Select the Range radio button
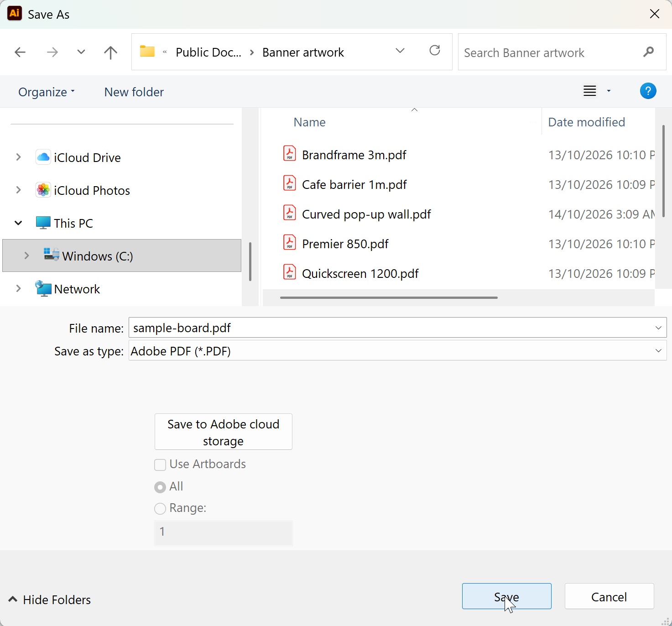The image size is (672, 626). [160, 509]
